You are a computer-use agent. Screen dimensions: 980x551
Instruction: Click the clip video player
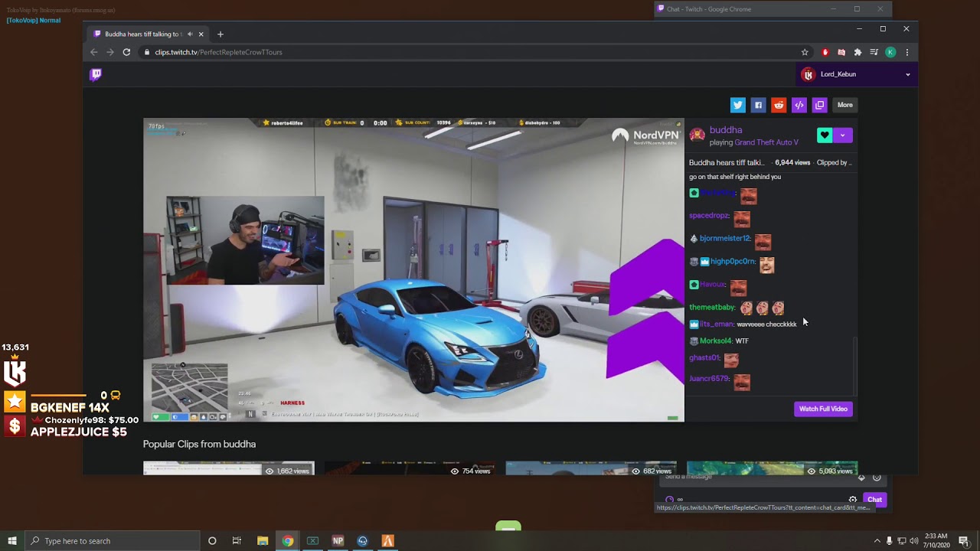pyautogui.click(x=413, y=269)
